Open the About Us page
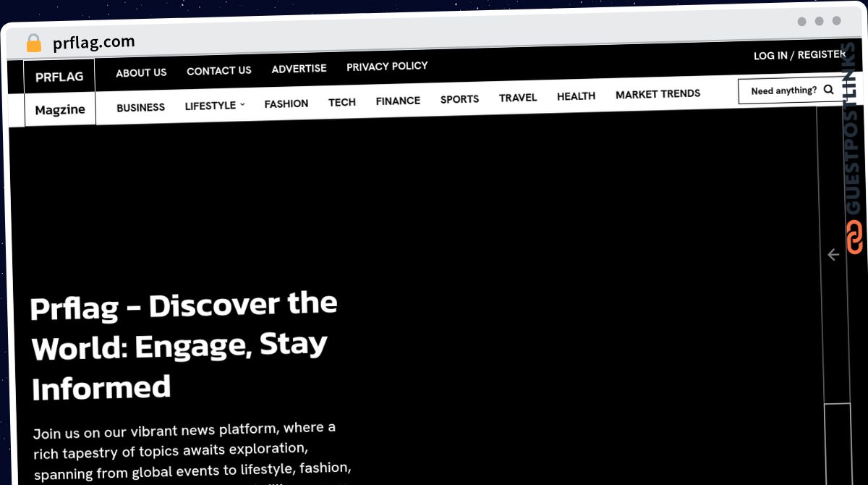The height and width of the screenshot is (485, 868). [x=141, y=72]
